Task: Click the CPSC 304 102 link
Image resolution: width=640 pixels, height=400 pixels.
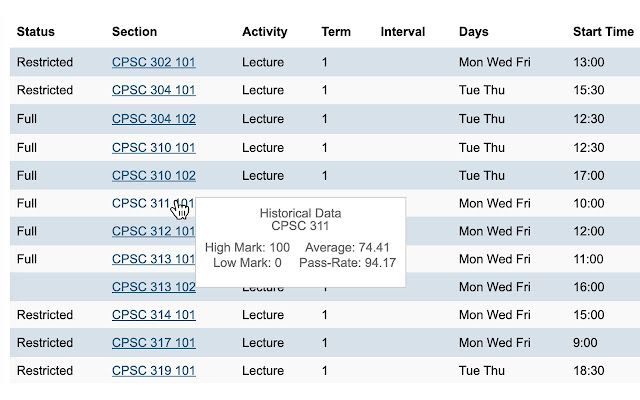Action: tap(153, 119)
